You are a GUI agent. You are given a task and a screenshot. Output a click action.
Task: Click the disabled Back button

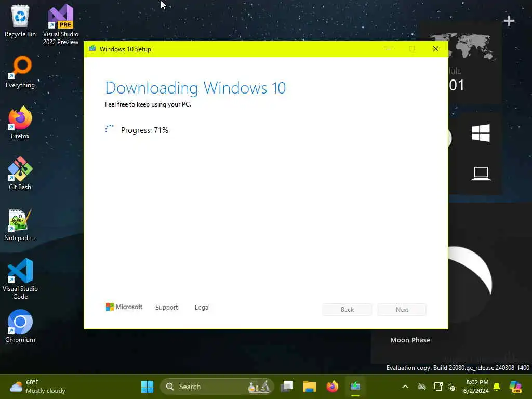(x=347, y=310)
